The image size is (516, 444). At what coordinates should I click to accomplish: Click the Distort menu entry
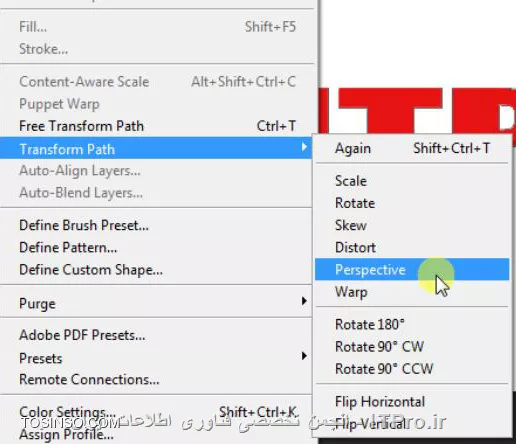pyautogui.click(x=412, y=247)
